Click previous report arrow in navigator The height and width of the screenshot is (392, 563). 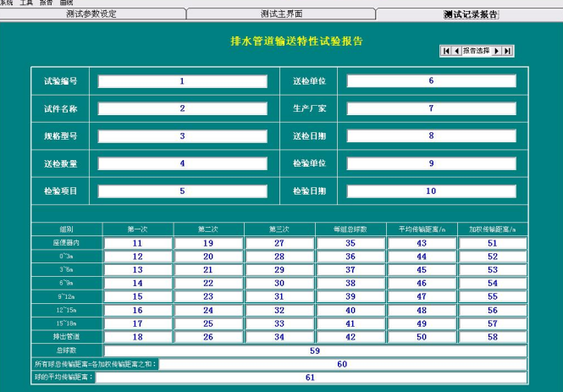point(455,51)
